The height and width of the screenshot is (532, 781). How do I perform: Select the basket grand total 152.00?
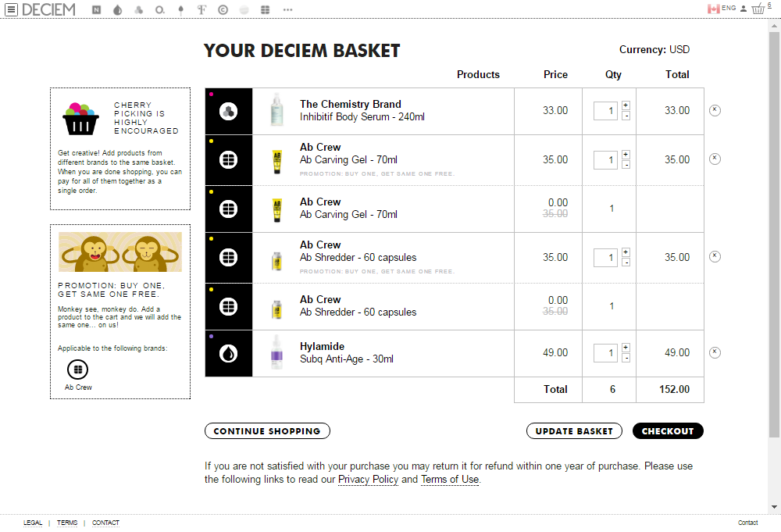[675, 389]
